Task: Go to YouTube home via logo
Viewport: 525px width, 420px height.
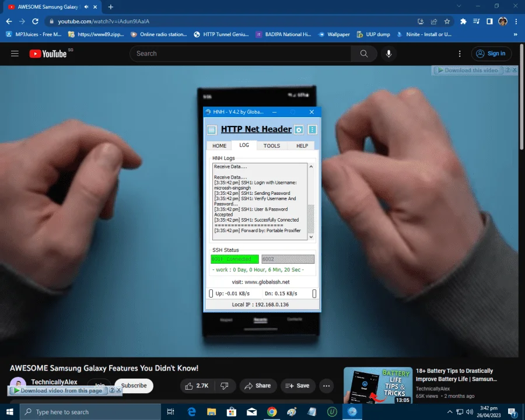Action: coord(48,54)
